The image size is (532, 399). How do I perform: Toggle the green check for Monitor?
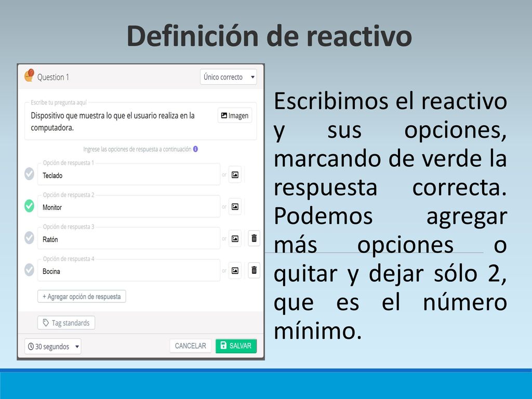(x=29, y=206)
